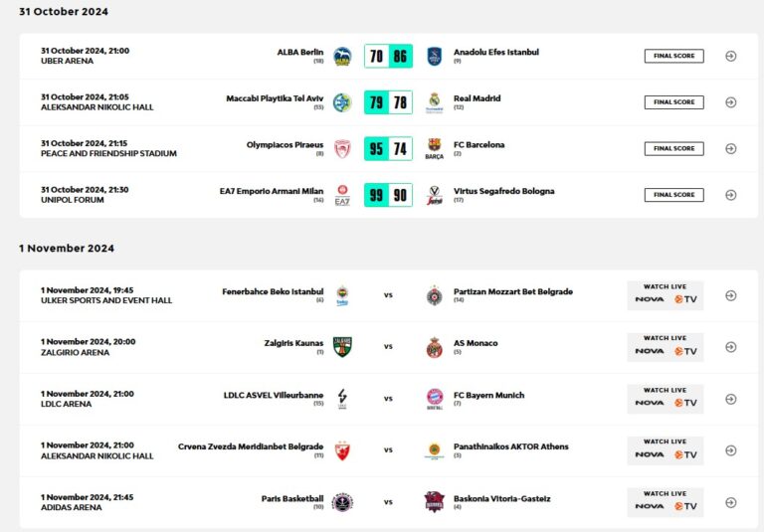This screenshot has width=764, height=532.
Task: Watch live Zalgiris vs AS Monaco
Action: point(666,346)
